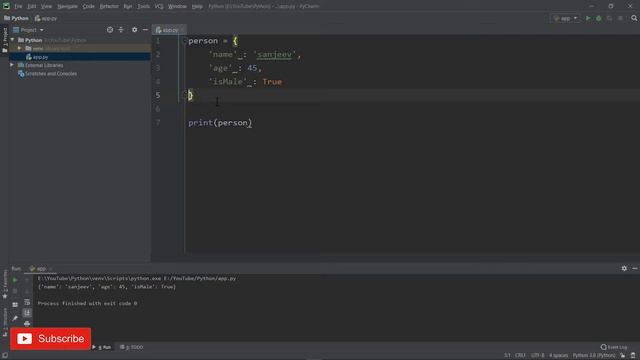Click Down stack trace arrow in Run console
This screenshot has width=640, height=360.
pyautogui.click(x=27, y=291)
